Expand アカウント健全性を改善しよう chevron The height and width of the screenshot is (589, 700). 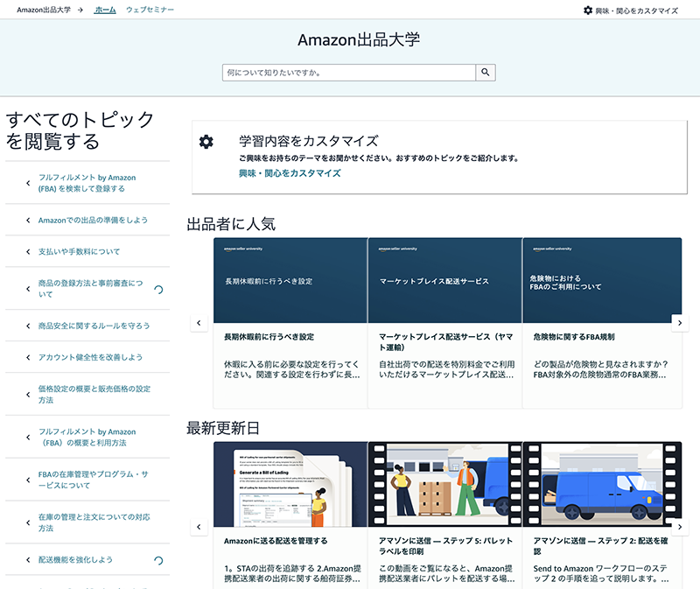click(x=28, y=357)
